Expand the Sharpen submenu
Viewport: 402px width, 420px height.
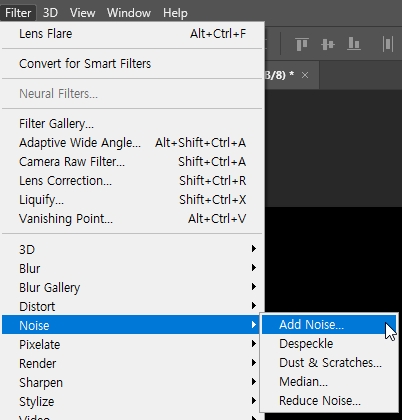tap(132, 382)
